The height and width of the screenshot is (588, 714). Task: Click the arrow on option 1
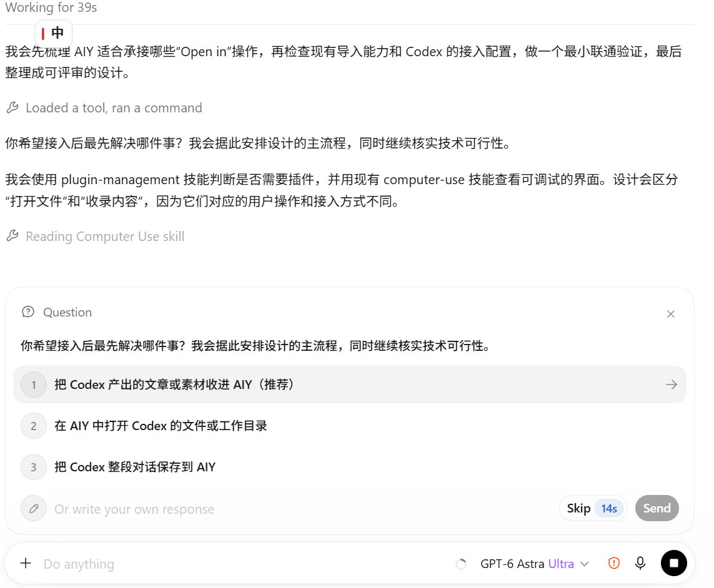(x=671, y=385)
